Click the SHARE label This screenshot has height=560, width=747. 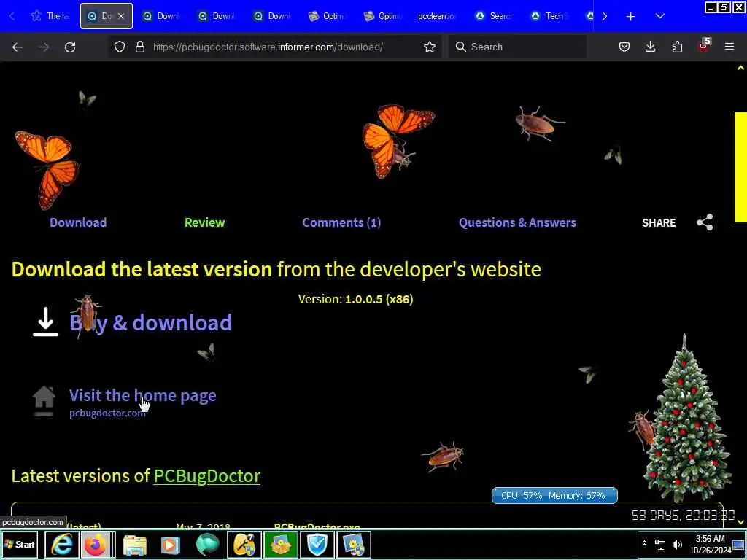(x=659, y=223)
